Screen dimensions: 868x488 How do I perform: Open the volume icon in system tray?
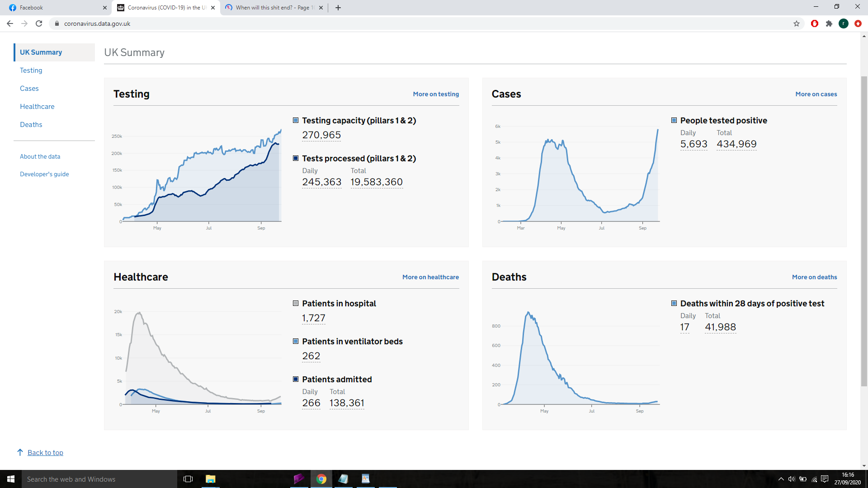tap(792, 479)
